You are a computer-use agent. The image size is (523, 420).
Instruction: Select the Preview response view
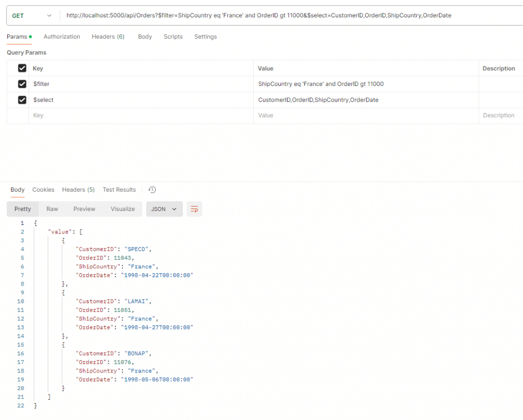[84, 209]
